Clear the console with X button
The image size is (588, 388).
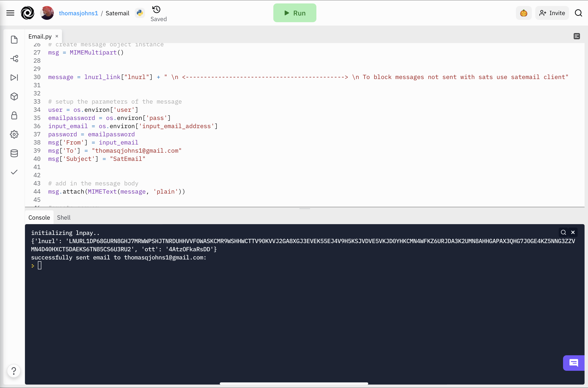573,232
